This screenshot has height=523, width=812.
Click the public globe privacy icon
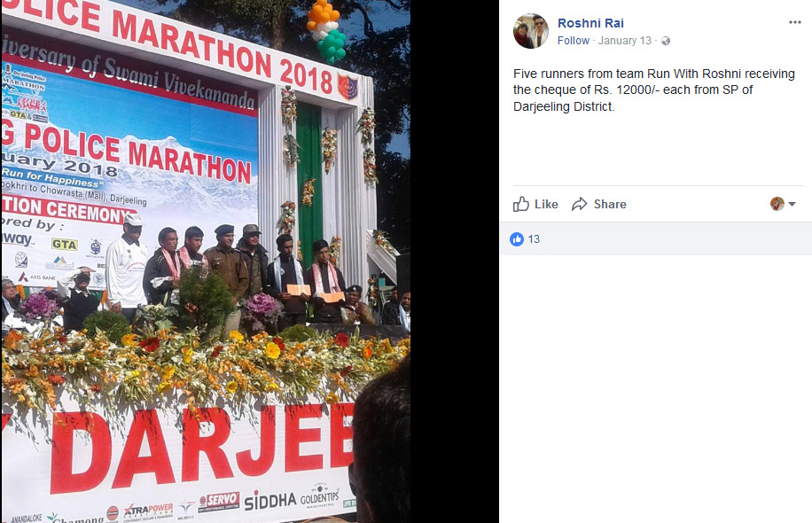pyautogui.click(x=666, y=41)
